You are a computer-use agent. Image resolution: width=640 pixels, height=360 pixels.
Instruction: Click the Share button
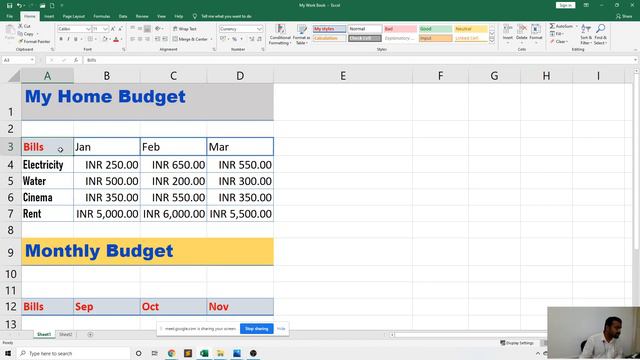(x=624, y=16)
